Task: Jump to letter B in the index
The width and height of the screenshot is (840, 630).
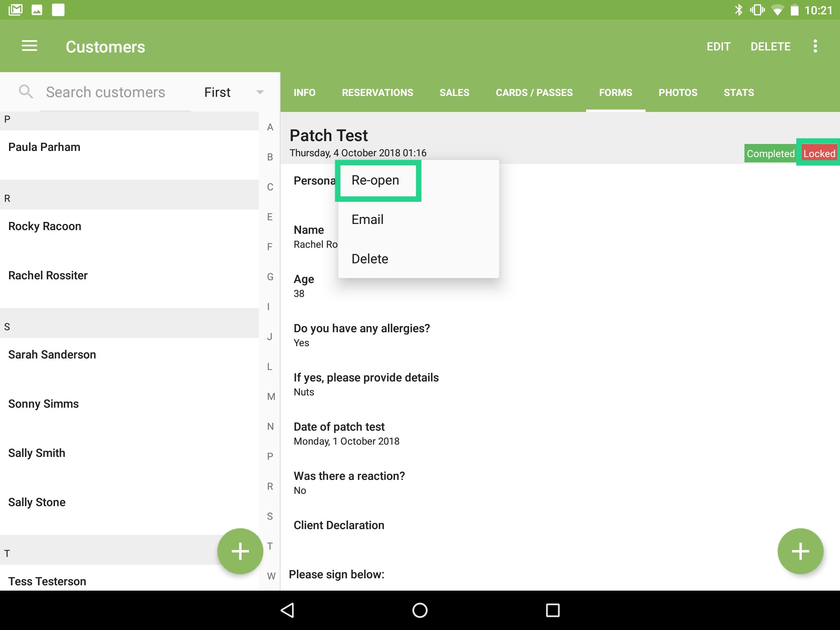Action: click(x=270, y=157)
